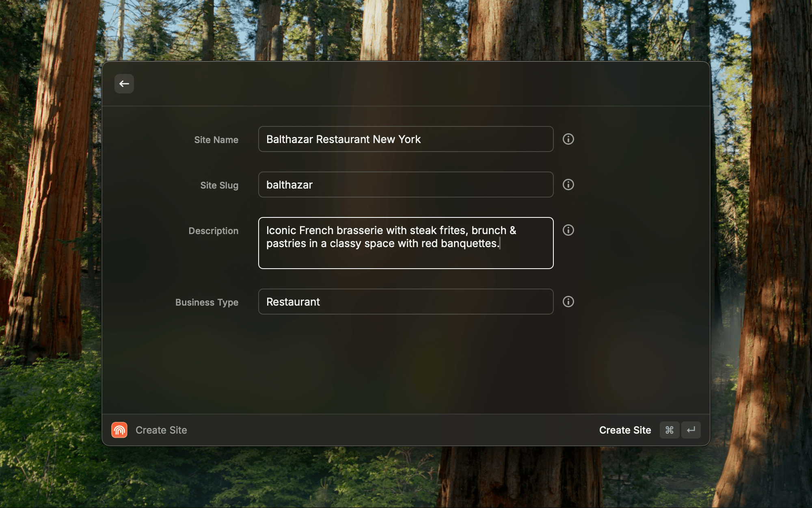Click the Business Type label

[207, 302]
